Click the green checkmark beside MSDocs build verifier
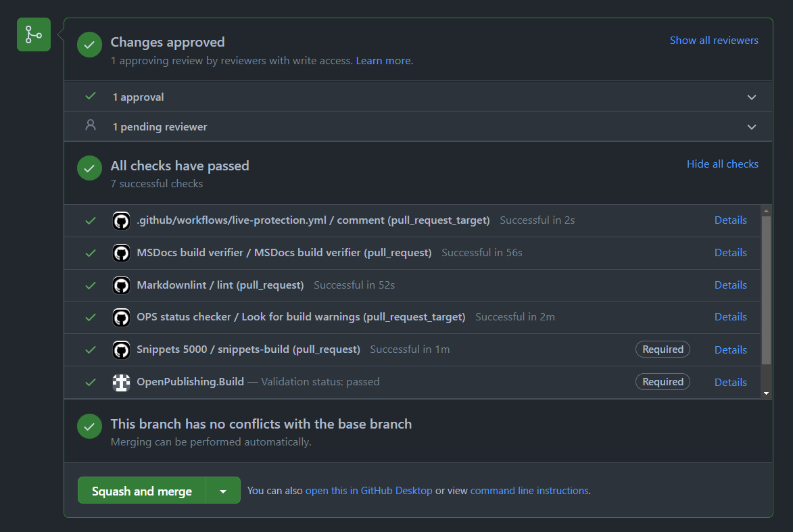 [x=90, y=252]
